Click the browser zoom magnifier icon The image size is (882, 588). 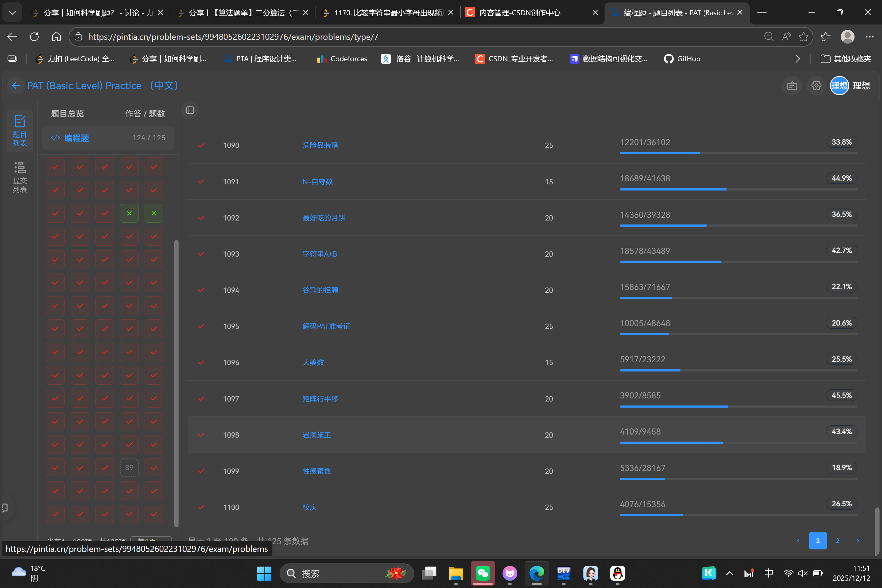click(768, 37)
